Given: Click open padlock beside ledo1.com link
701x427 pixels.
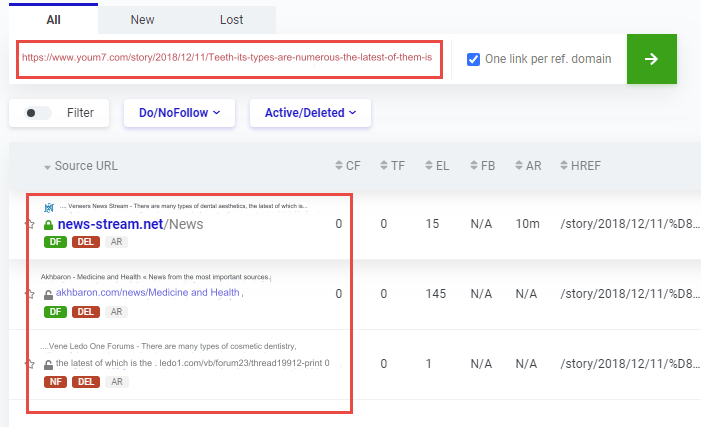Looking at the screenshot, I should [48, 365].
